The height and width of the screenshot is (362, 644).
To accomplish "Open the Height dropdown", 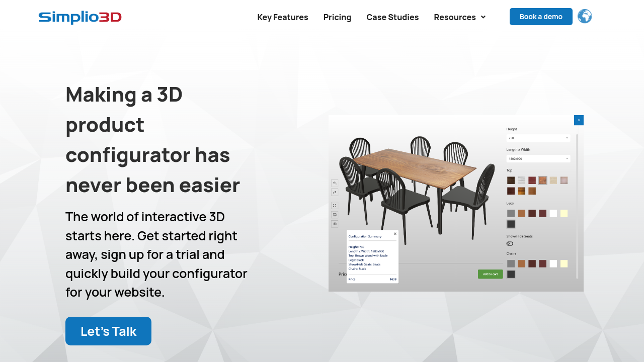I will pyautogui.click(x=538, y=138).
